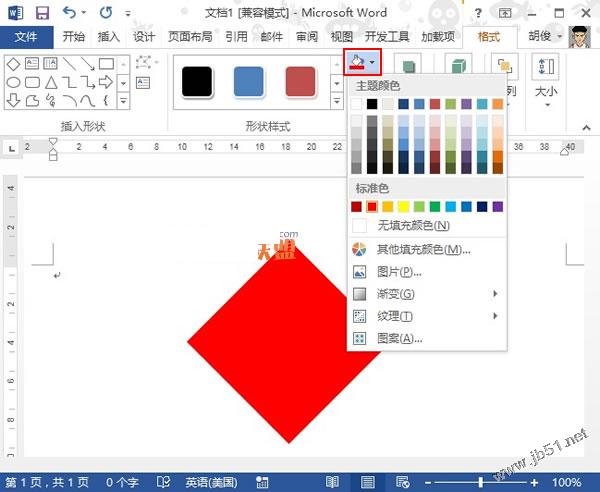Switch to the 页面布局 tab
The image size is (600, 492).
pos(190,37)
